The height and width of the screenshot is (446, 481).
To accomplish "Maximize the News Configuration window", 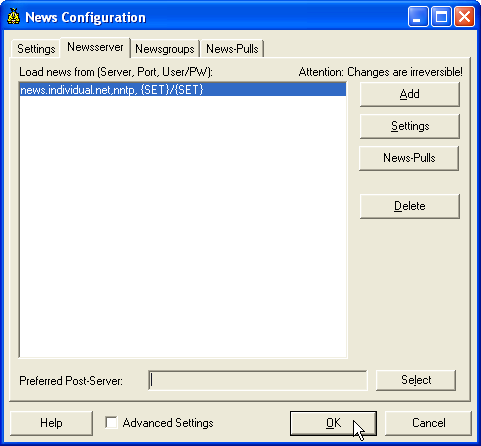I will 441,17.
